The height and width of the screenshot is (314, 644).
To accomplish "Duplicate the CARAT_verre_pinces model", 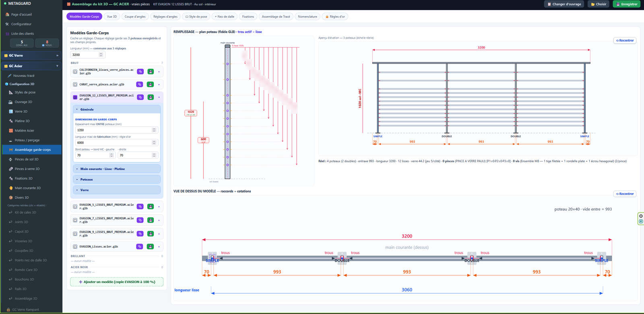I will (x=139, y=85).
